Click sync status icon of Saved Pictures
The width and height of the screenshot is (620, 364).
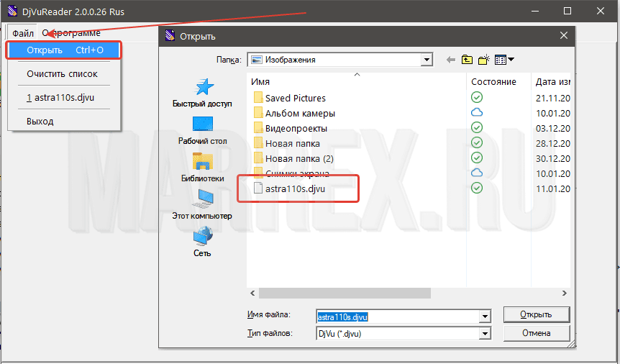click(477, 97)
